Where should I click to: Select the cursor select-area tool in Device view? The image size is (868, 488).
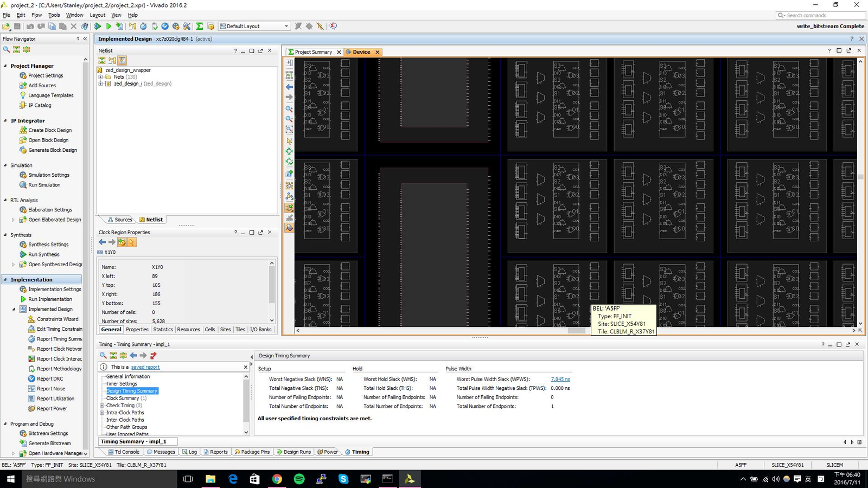289,140
